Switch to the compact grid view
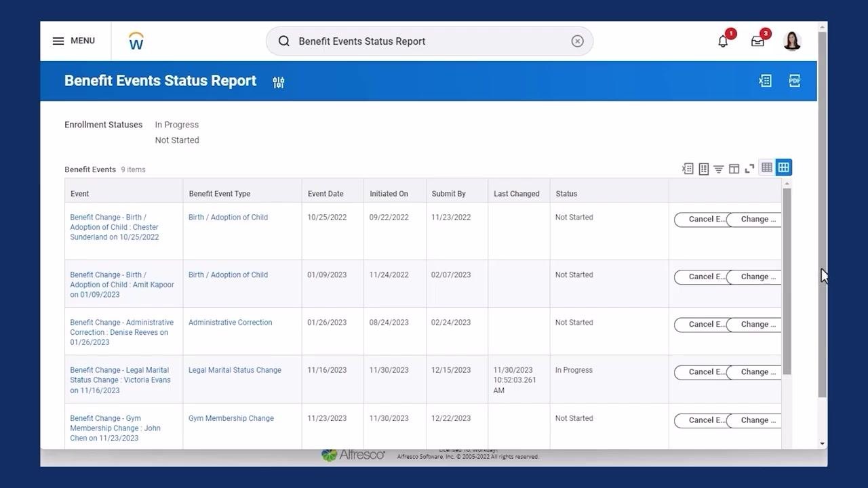The image size is (868, 488). click(767, 167)
